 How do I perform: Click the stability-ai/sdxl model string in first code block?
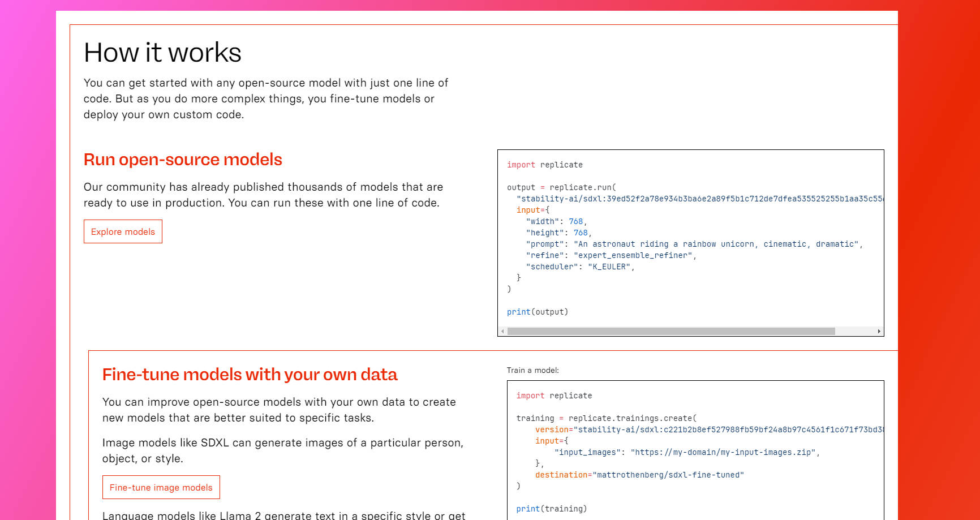[x=699, y=199]
